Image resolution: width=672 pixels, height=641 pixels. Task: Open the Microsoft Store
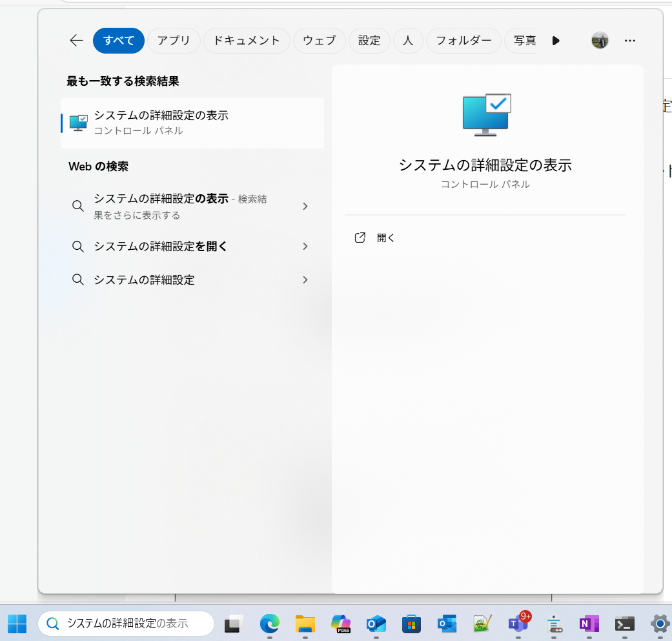pos(412,624)
